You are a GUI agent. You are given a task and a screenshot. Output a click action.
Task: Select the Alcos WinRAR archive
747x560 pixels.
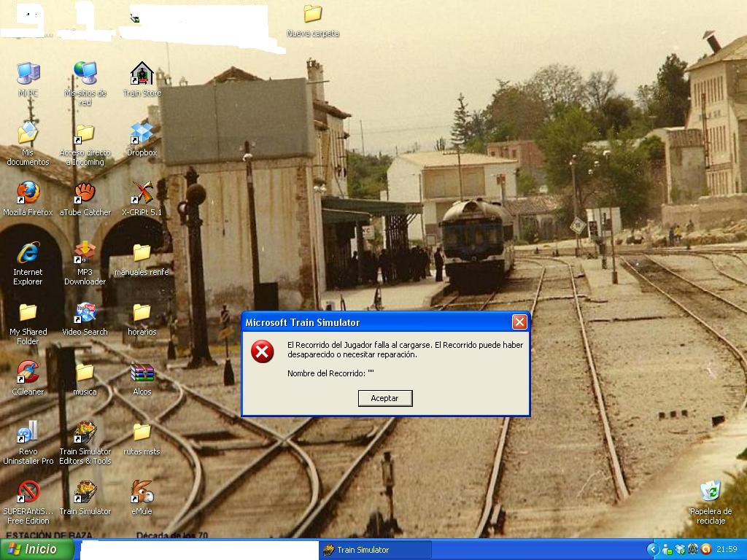[x=142, y=373]
